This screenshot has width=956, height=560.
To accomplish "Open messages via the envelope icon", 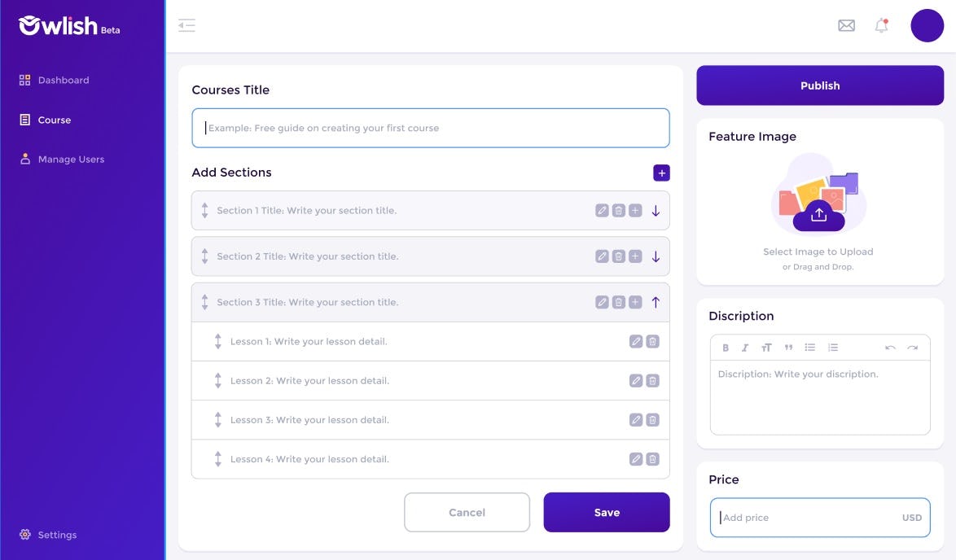I will pyautogui.click(x=846, y=25).
